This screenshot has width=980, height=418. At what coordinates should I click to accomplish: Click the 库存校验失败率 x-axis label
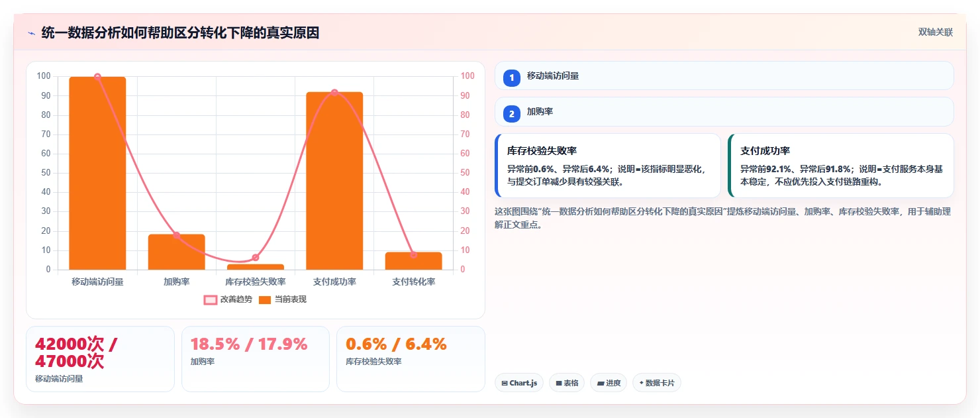[x=256, y=282]
